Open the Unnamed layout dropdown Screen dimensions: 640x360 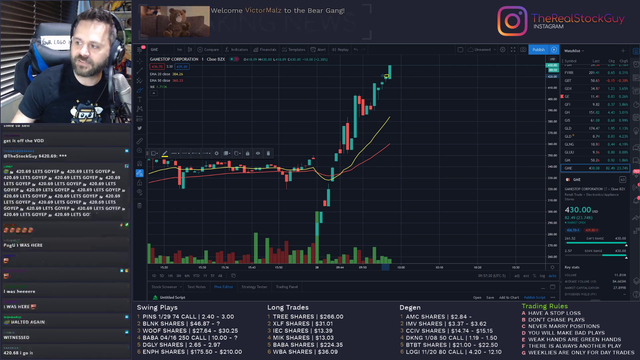pos(482,49)
